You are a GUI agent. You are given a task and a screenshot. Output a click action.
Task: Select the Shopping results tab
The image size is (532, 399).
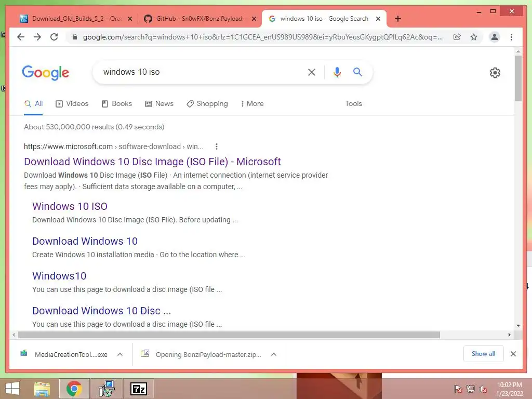point(207,103)
